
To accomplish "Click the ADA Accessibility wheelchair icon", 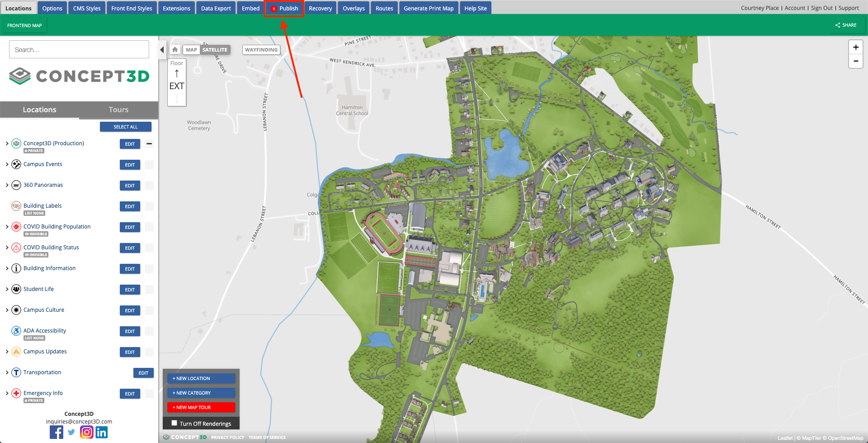I will [16, 331].
